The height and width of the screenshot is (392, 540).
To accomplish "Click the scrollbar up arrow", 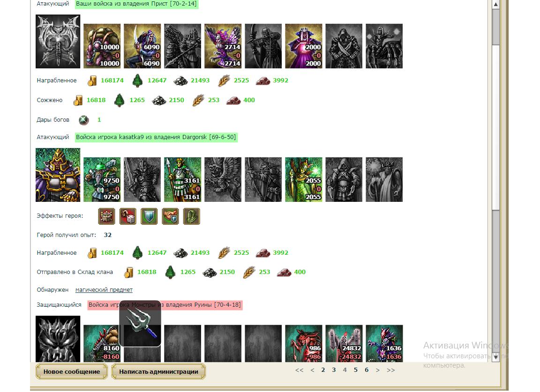I will click(x=495, y=5).
